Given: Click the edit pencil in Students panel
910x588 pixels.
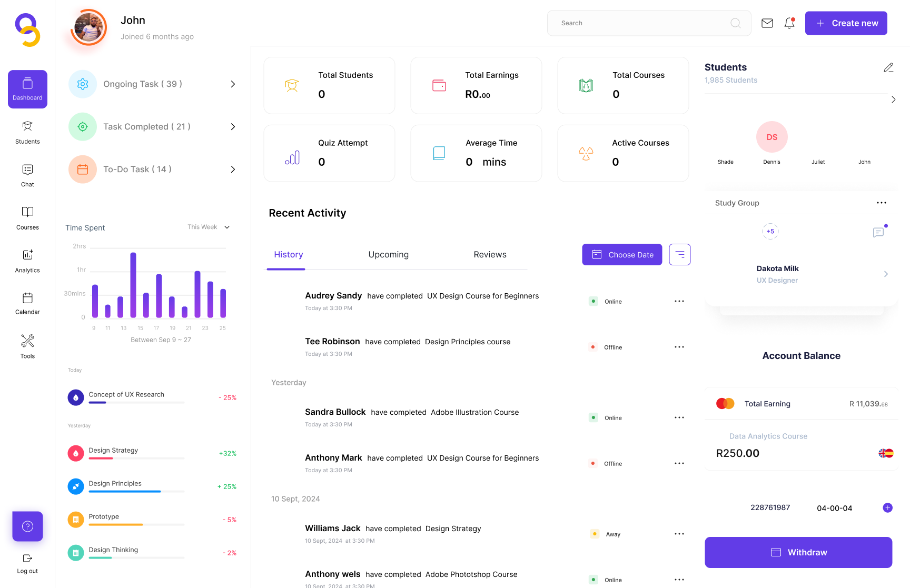Looking at the screenshot, I should 888,67.
